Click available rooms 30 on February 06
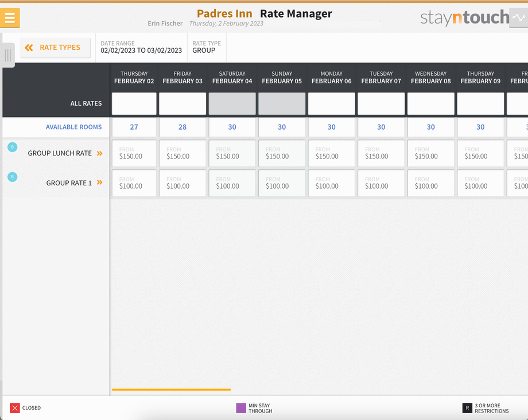528x420 pixels. pyautogui.click(x=331, y=127)
